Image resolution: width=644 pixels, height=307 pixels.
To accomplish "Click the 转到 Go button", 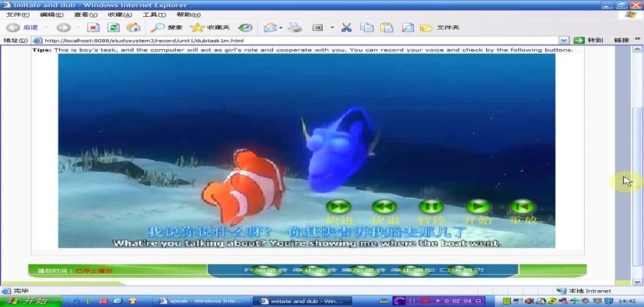I will coord(588,40).
